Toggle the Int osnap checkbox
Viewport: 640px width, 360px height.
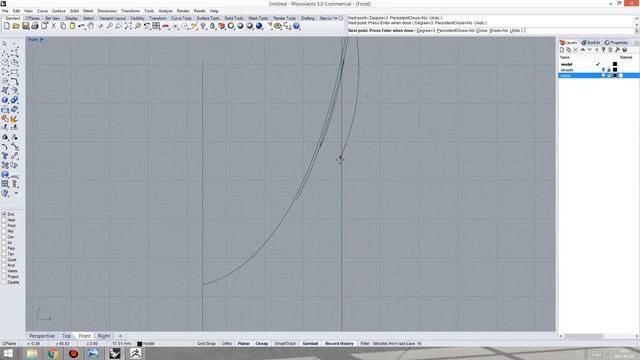point(4,242)
